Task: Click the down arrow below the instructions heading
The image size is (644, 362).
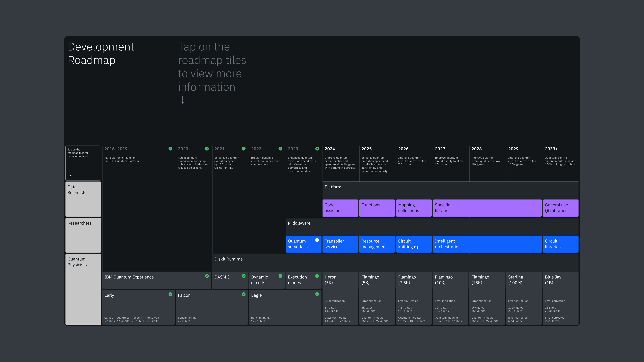Action: (182, 100)
